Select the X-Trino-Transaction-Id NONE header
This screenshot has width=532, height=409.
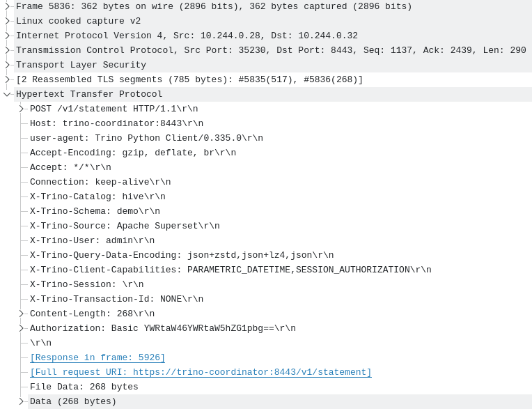[116, 299]
